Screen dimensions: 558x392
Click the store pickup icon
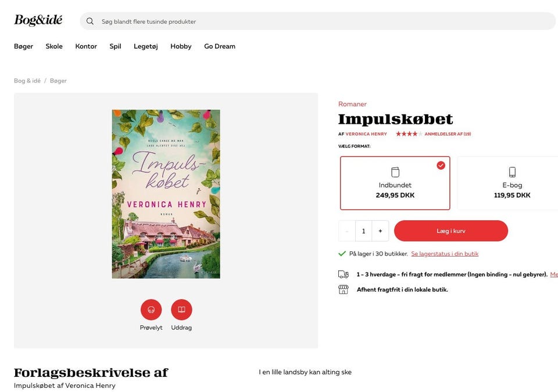344,289
